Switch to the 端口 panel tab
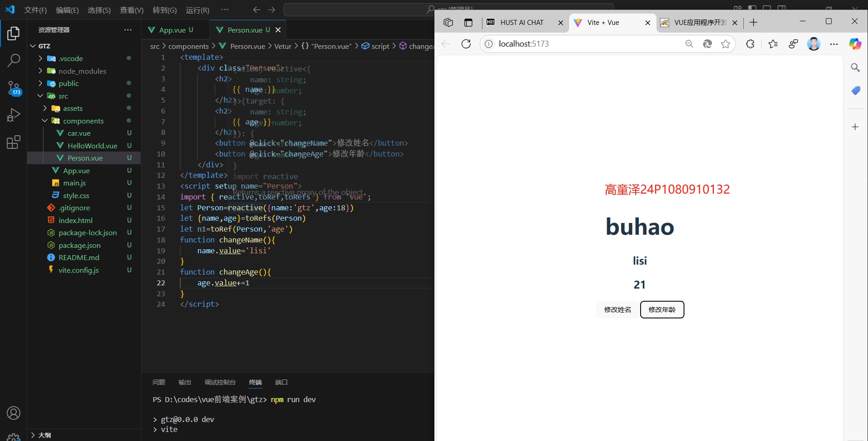This screenshot has width=868, height=441. (281, 382)
